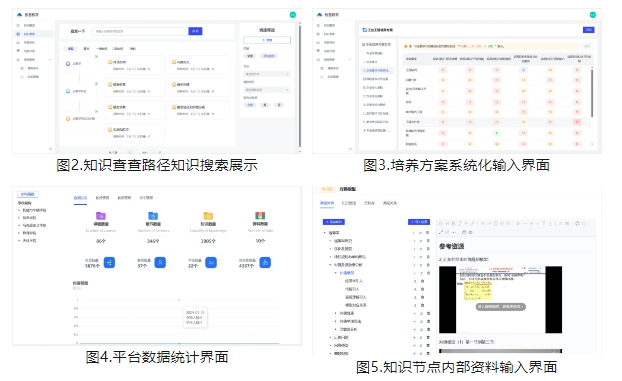The width and height of the screenshot is (622, 381).
Task: Click the bold B icon in editor toolbar
Action: pyautogui.click(x=453, y=223)
